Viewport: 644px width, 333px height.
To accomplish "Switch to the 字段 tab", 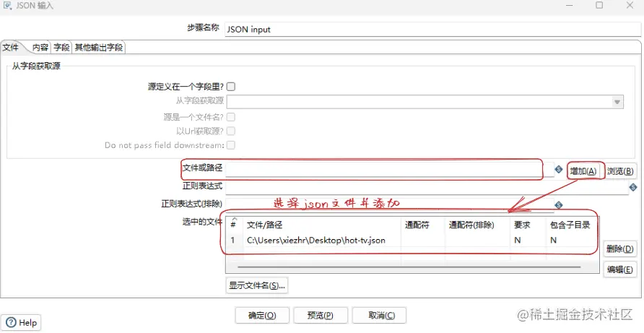I will tap(61, 48).
